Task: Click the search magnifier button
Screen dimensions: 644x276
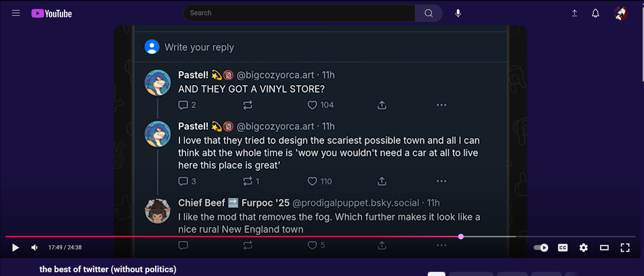Action: click(x=428, y=13)
